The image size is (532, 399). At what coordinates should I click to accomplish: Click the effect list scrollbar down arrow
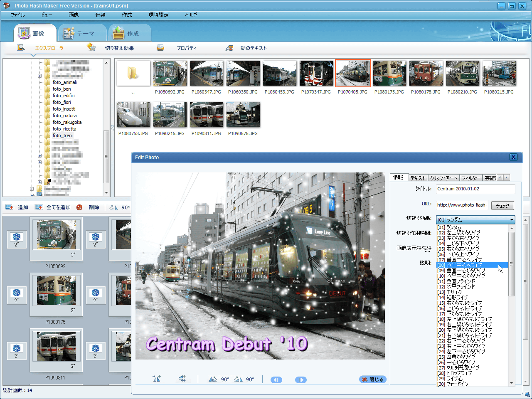point(512,383)
